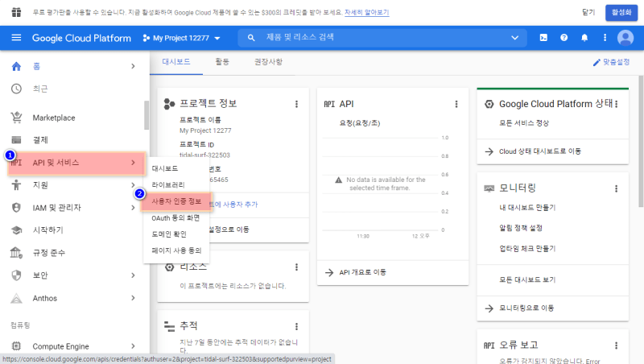Click the 활성화 activate button
Screen dimensions: 644x364
621,12
